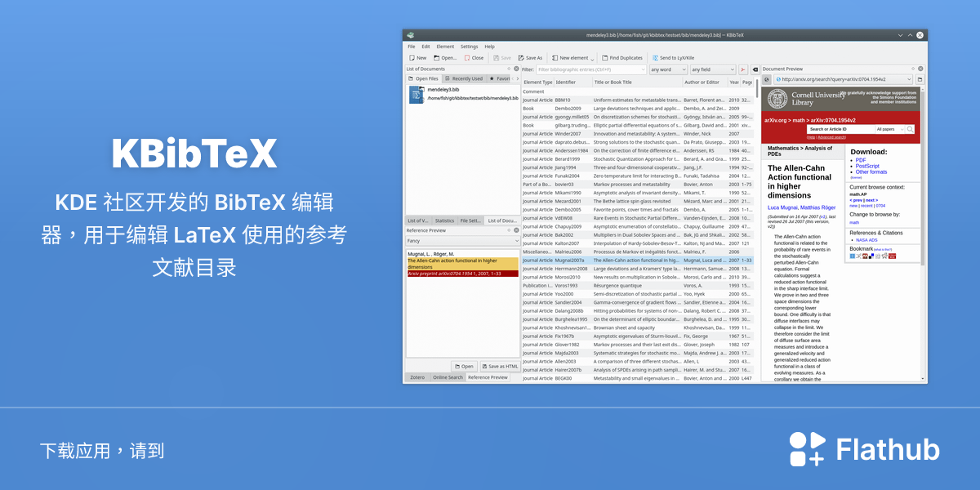The image size is (980, 490).
Task: Clear the filter with the backspace icon
Action: coord(755,70)
